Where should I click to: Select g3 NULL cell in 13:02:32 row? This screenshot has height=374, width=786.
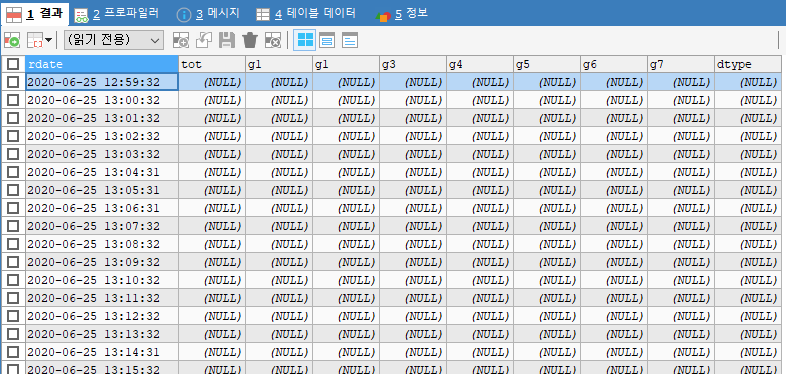click(413, 136)
